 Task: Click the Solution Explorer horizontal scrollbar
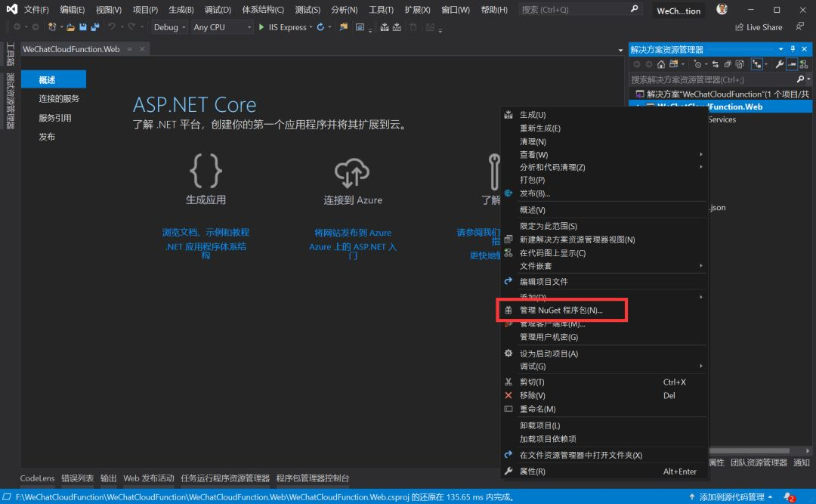click(x=750, y=450)
